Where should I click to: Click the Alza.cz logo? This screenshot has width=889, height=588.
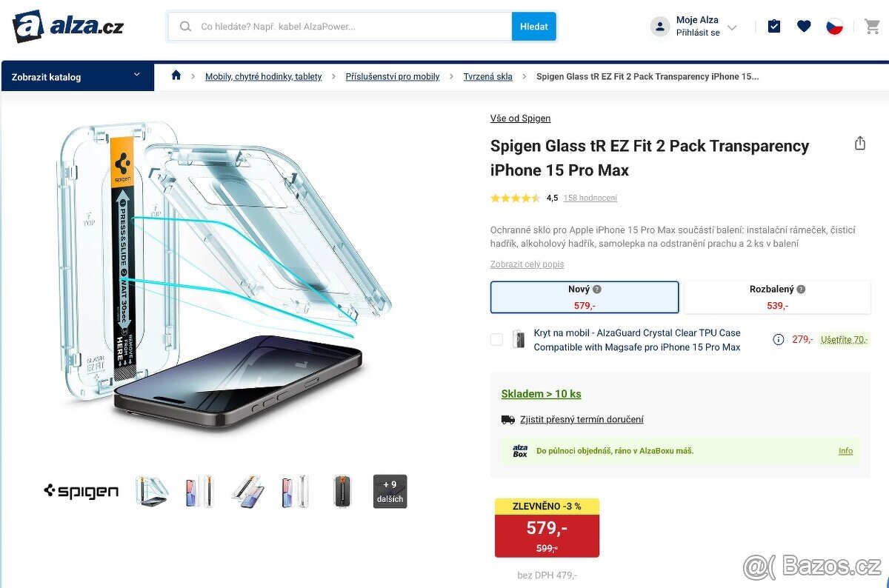coord(68,27)
